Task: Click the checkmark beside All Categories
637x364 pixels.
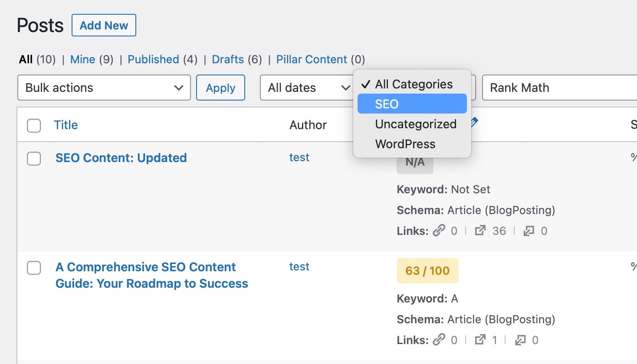Action: tap(365, 84)
